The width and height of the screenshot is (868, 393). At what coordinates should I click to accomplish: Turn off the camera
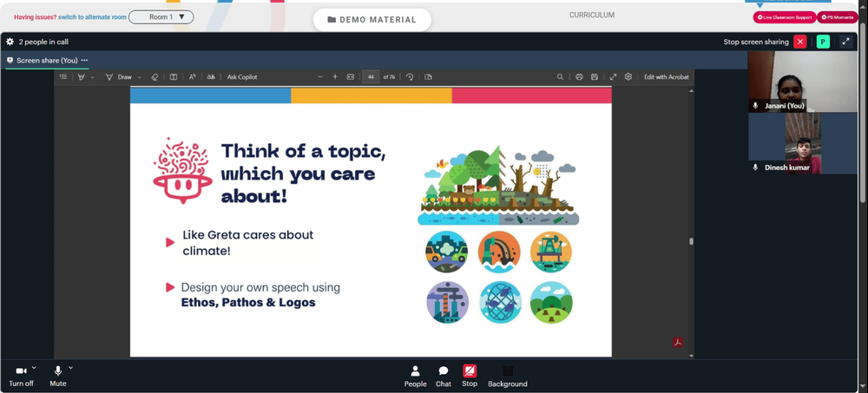(x=21, y=376)
